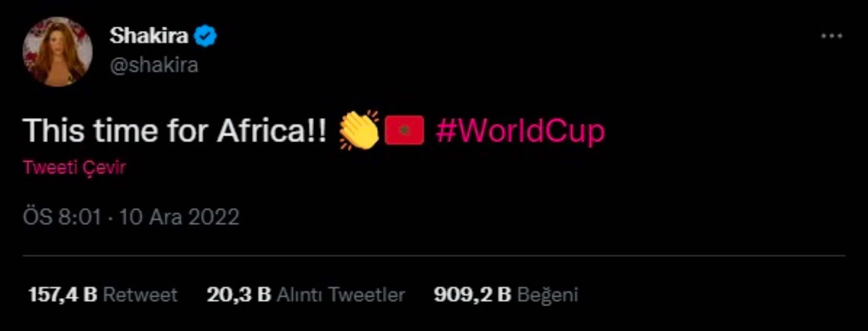Image resolution: width=868 pixels, height=331 pixels.
Task: Click the clapping hands emoji
Action: point(359,130)
